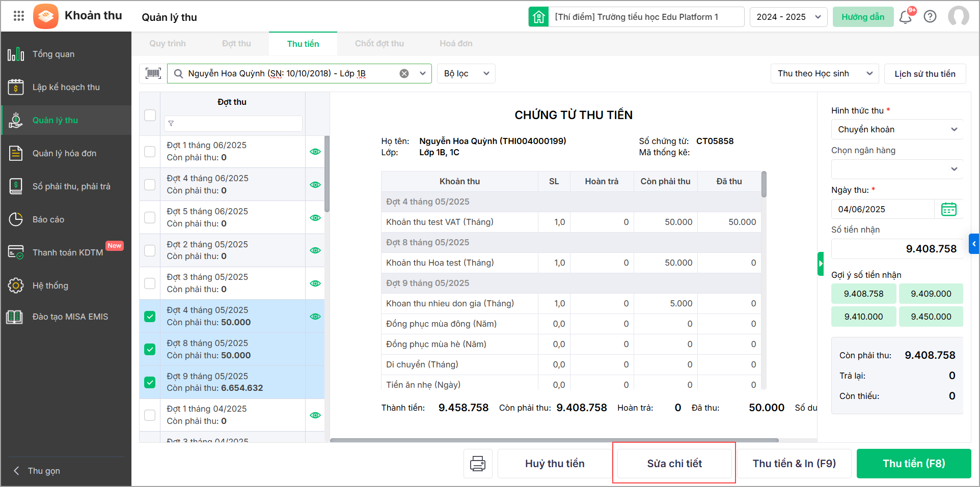View Đợt 1 tháng 06/2025 eye icon
The width and height of the screenshot is (980, 487).
(315, 152)
